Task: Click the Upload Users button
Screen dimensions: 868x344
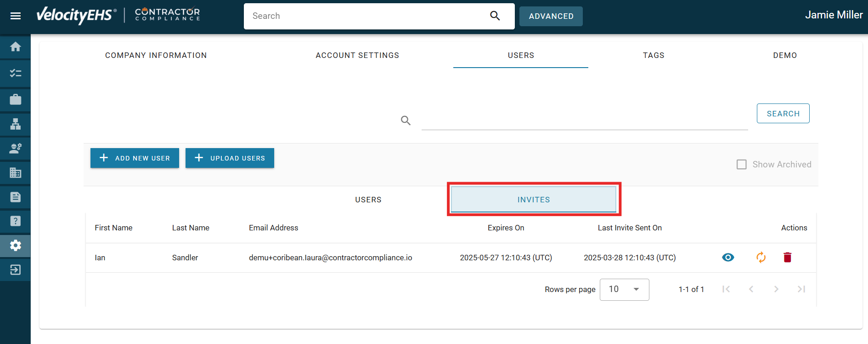Action: [x=230, y=158]
